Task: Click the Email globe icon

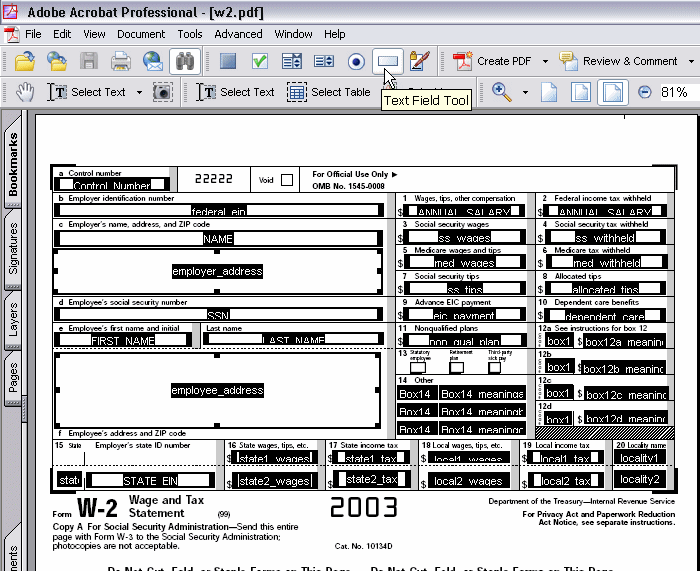Action: 153,61
